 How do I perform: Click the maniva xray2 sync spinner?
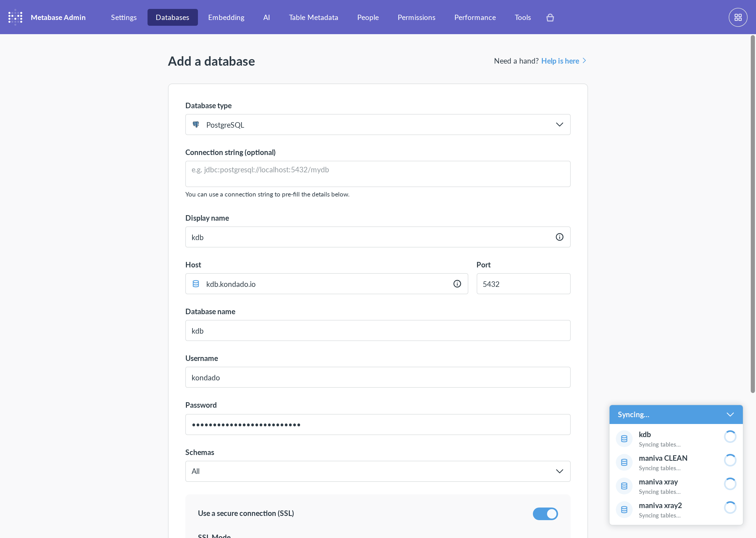click(x=730, y=508)
